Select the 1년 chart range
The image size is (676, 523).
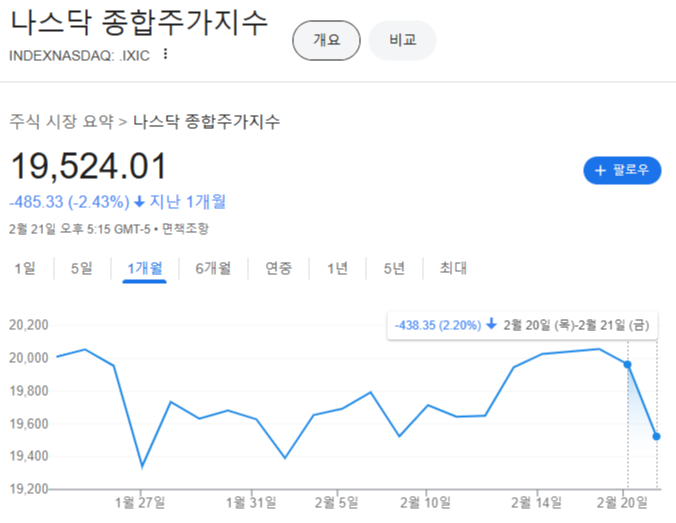pos(337,268)
